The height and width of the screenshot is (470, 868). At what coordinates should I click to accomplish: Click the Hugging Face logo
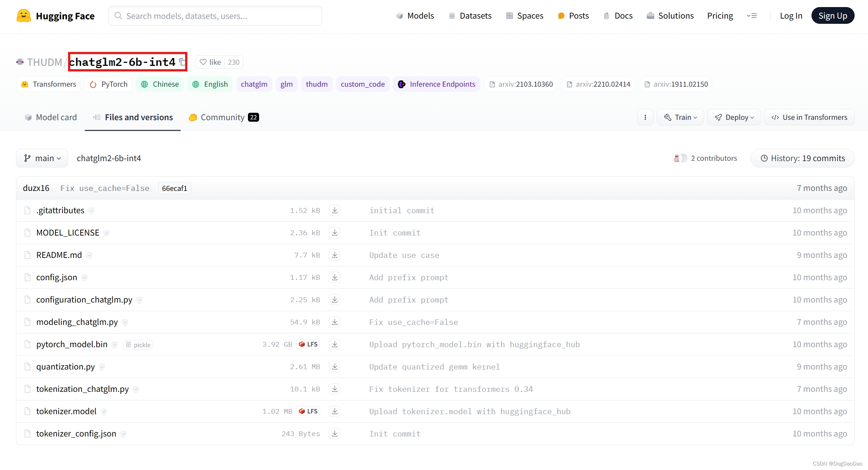tap(55, 16)
